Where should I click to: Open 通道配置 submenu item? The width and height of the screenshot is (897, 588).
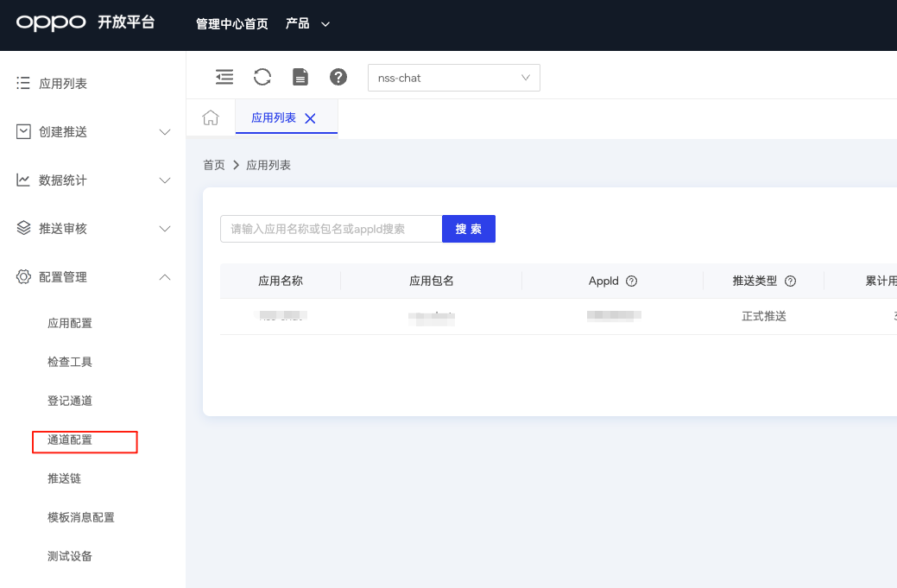(70, 439)
